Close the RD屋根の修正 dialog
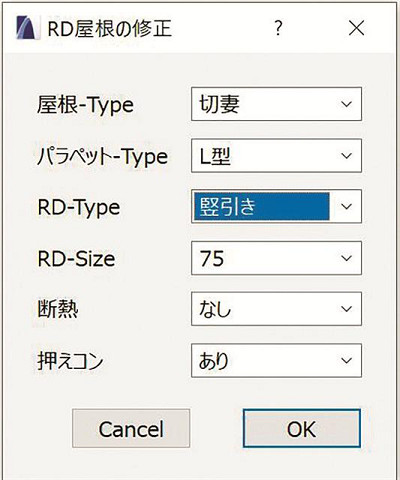The image size is (400, 480). [356, 28]
